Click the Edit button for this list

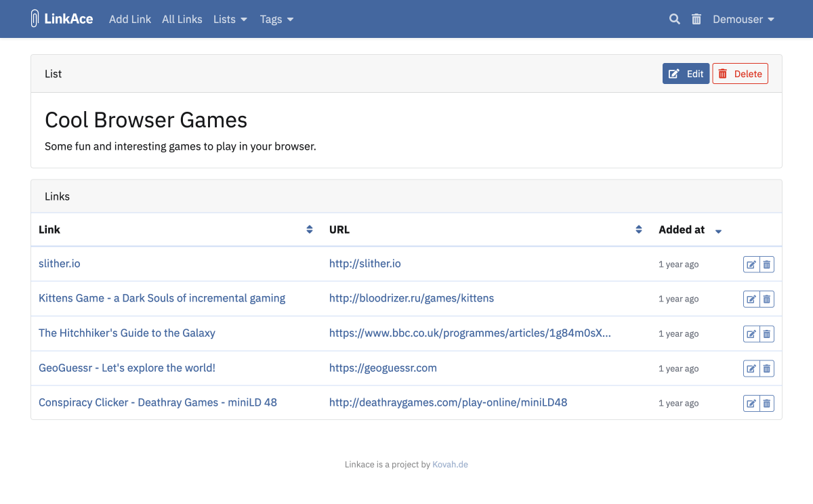686,73
